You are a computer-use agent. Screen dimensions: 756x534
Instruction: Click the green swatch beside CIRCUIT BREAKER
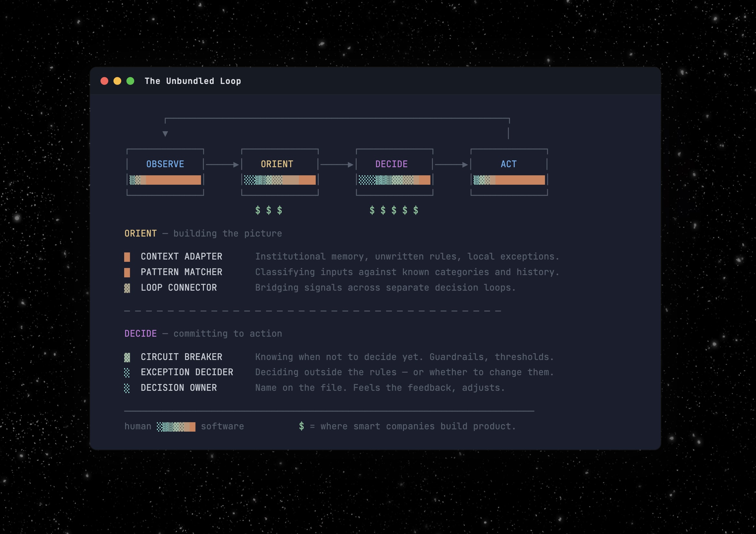(127, 357)
